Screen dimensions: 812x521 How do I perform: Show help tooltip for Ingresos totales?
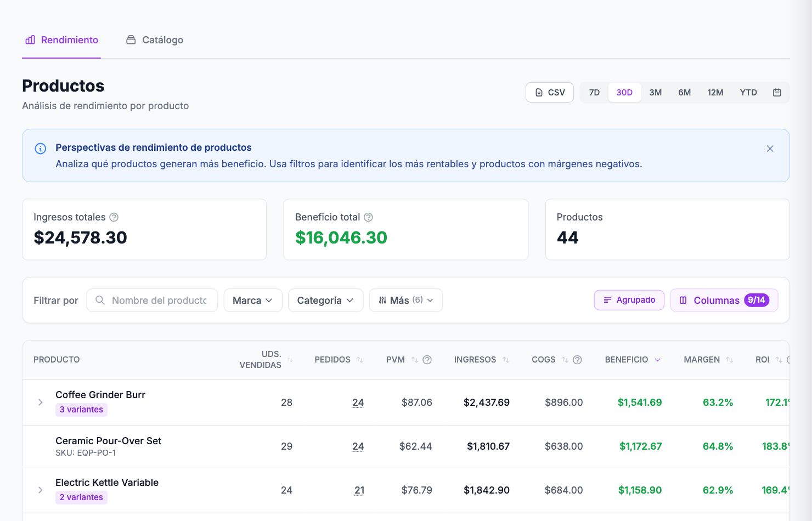[114, 217]
